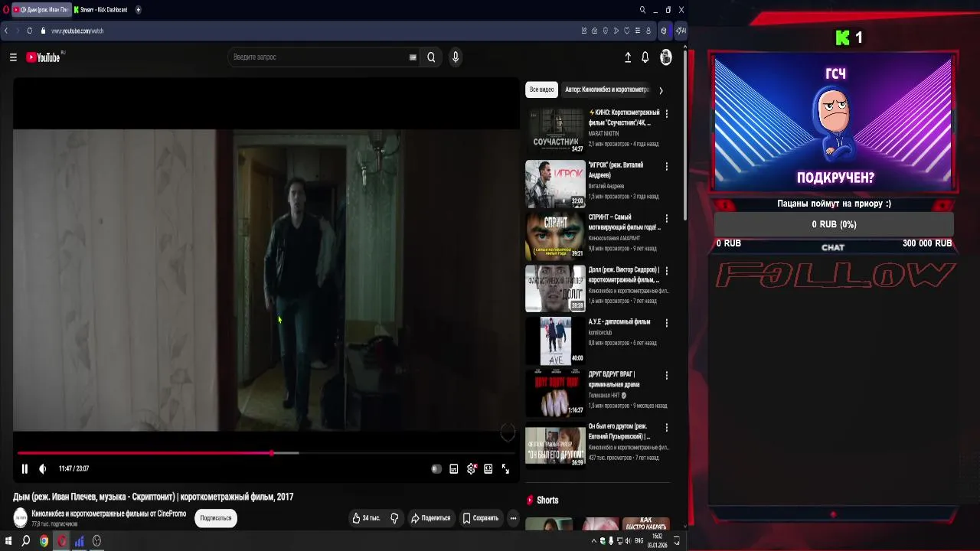Open options menu for Он был его другом
Viewport: 980px width, 551px height.
666,428
